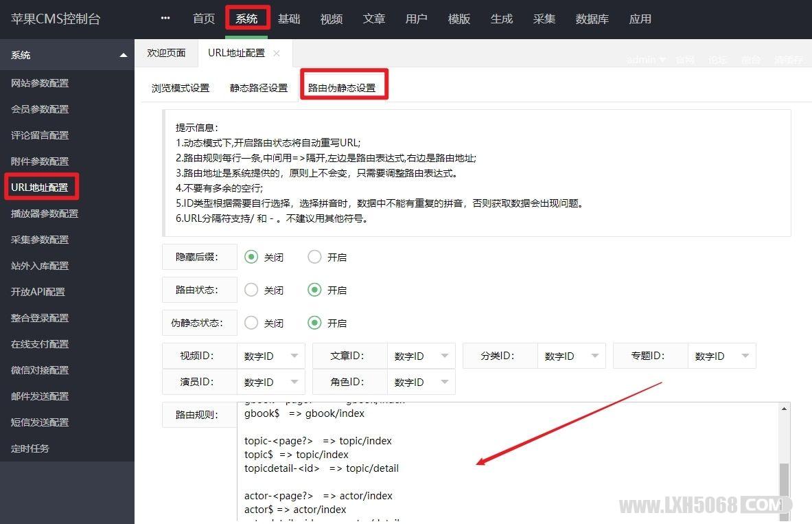
Task: Open the admin user dropdown
Action: tap(646, 60)
